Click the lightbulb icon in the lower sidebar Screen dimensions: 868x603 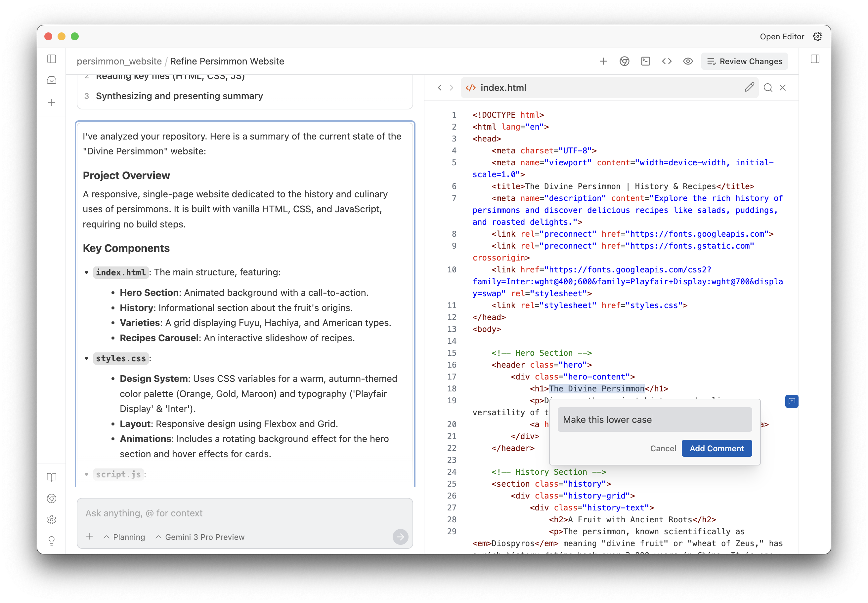(x=52, y=541)
